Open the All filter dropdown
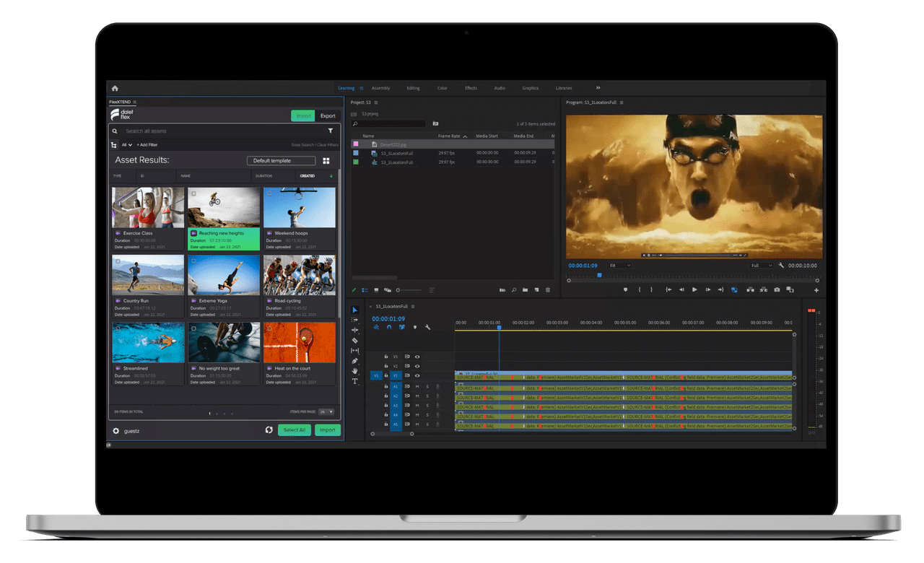 tap(126, 145)
